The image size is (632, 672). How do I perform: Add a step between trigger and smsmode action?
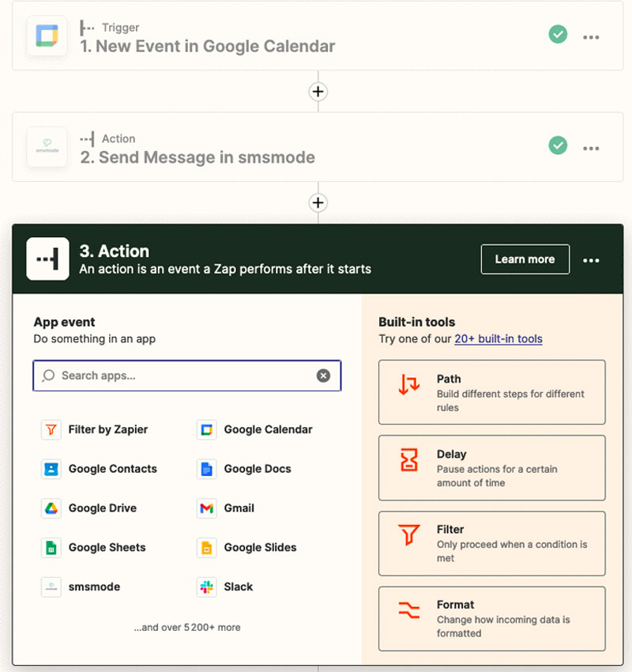click(x=318, y=92)
